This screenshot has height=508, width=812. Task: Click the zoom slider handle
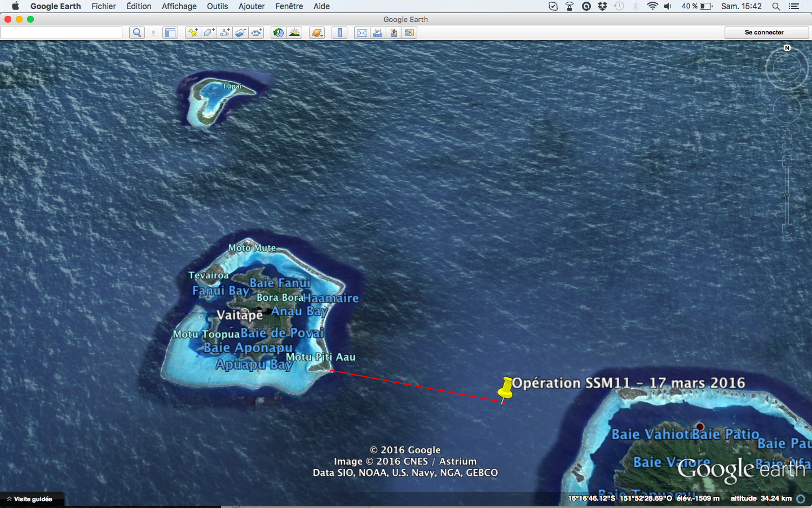(787, 195)
